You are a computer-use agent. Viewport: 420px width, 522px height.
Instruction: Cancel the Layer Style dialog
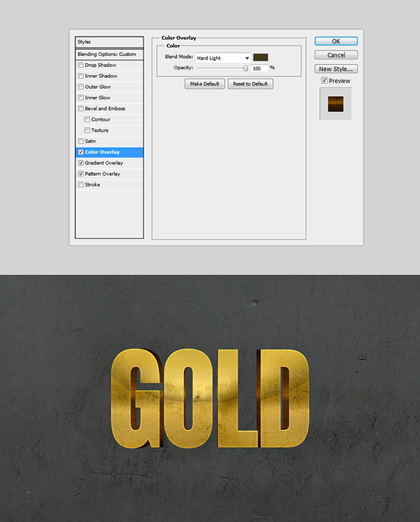(336, 55)
